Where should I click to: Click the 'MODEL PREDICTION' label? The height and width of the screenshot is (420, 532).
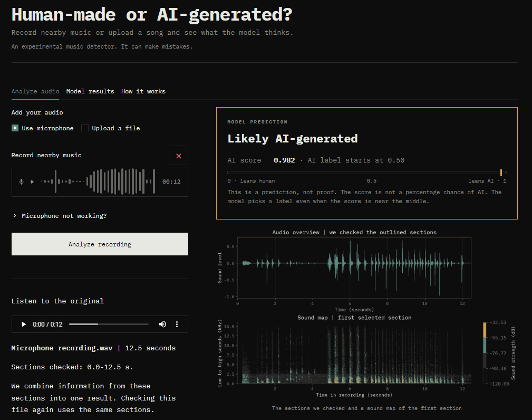[x=257, y=122]
